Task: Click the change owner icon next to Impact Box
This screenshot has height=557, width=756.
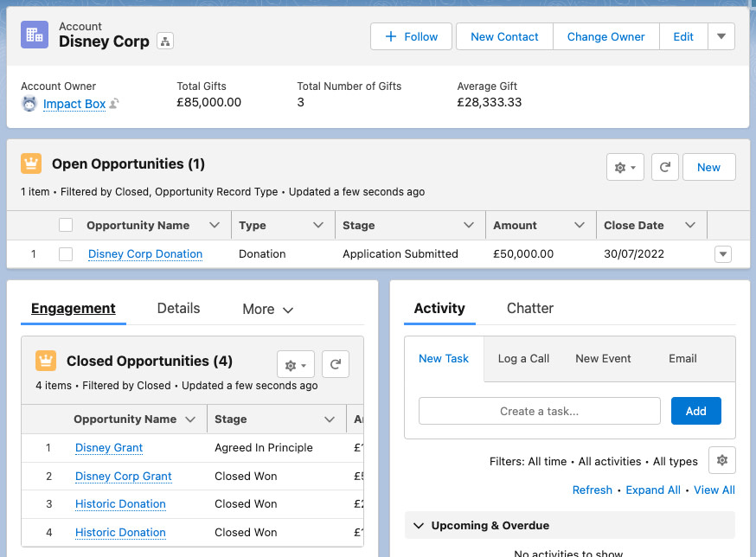Action: (114, 104)
